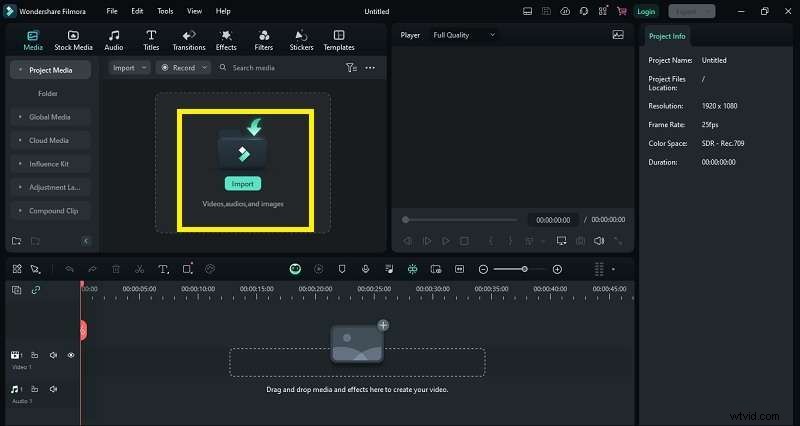Open the apps grid icon in title bar

tap(603, 11)
